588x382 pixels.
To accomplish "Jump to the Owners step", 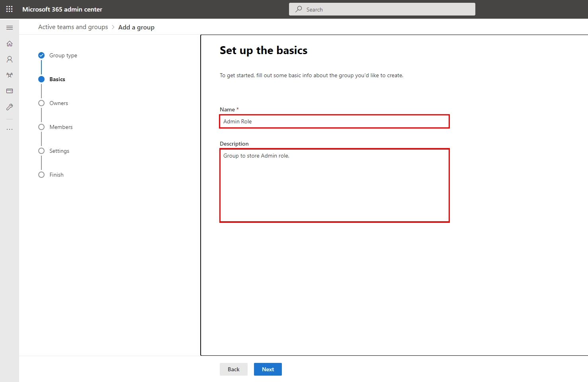I will [53, 103].
